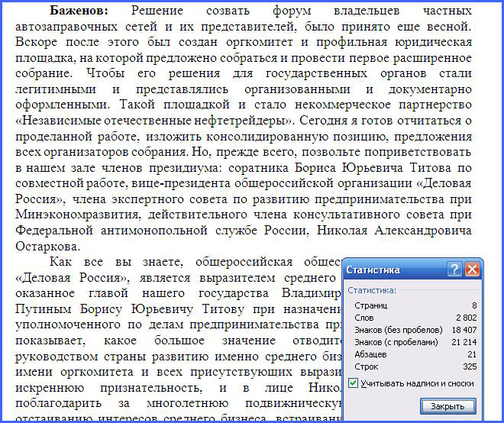Click the Строк value 325

470,366
